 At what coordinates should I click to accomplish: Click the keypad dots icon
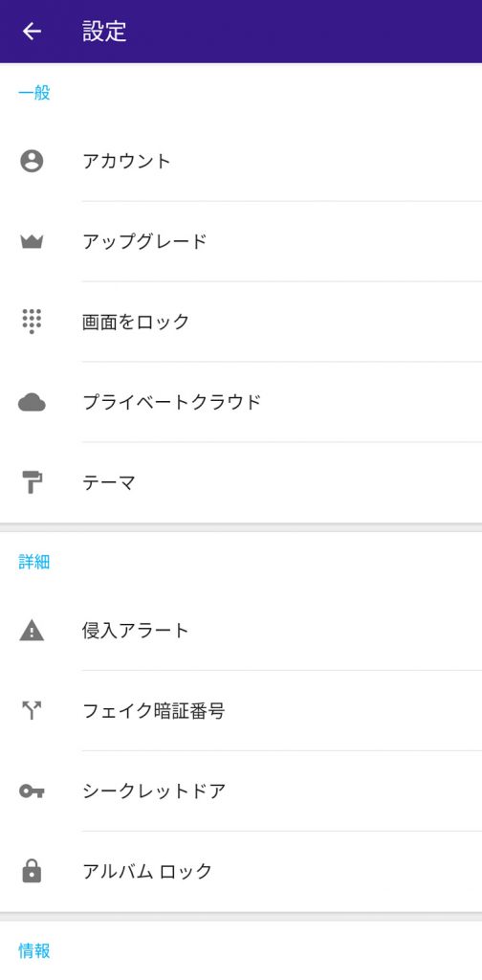(32, 322)
